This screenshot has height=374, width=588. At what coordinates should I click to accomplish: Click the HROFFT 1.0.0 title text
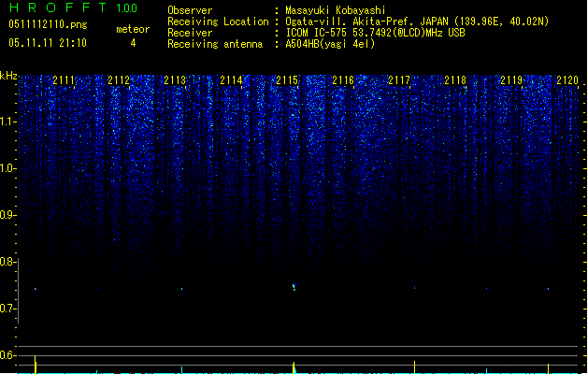(74, 7)
